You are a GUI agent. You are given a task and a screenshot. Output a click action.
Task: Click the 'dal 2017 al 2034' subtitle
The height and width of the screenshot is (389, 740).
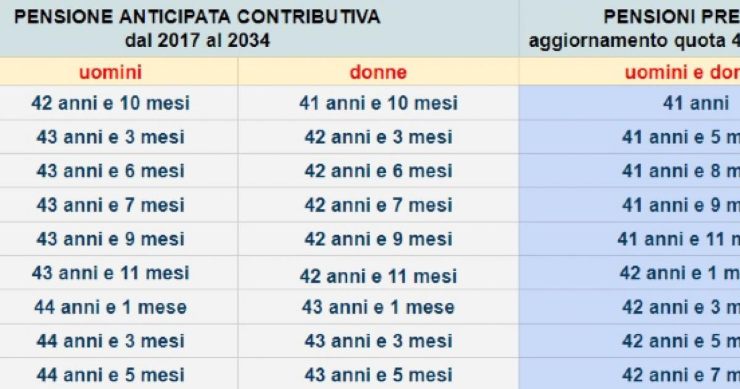[x=197, y=40]
